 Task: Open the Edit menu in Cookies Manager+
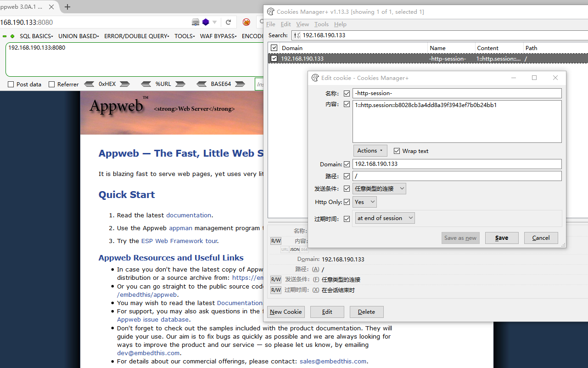pyautogui.click(x=286, y=24)
